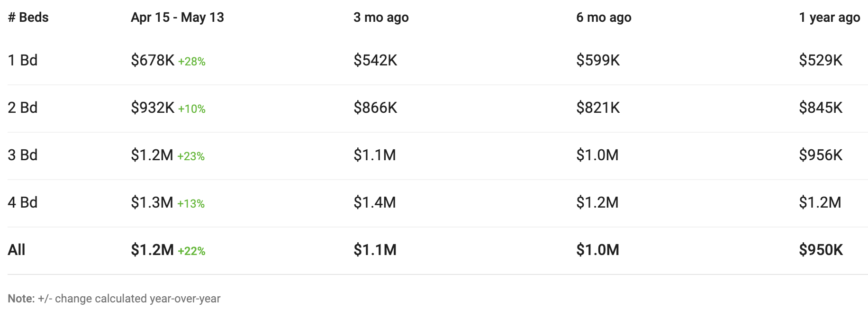Click the "1 year ago" column header

829,18
